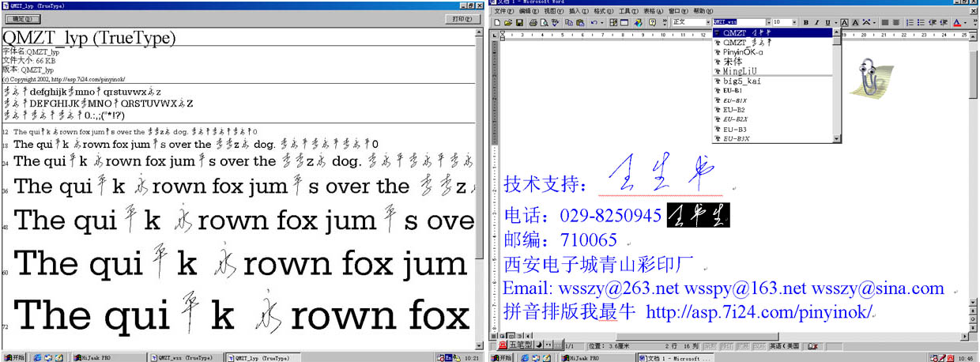Open the underline style dropdown arrow
The height and width of the screenshot is (362, 980).
(x=836, y=22)
